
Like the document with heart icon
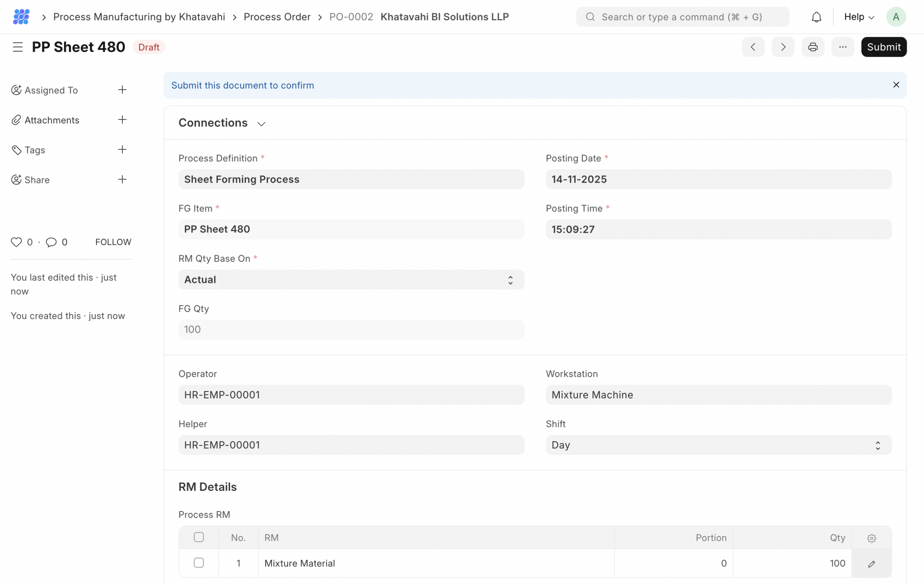(x=16, y=242)
